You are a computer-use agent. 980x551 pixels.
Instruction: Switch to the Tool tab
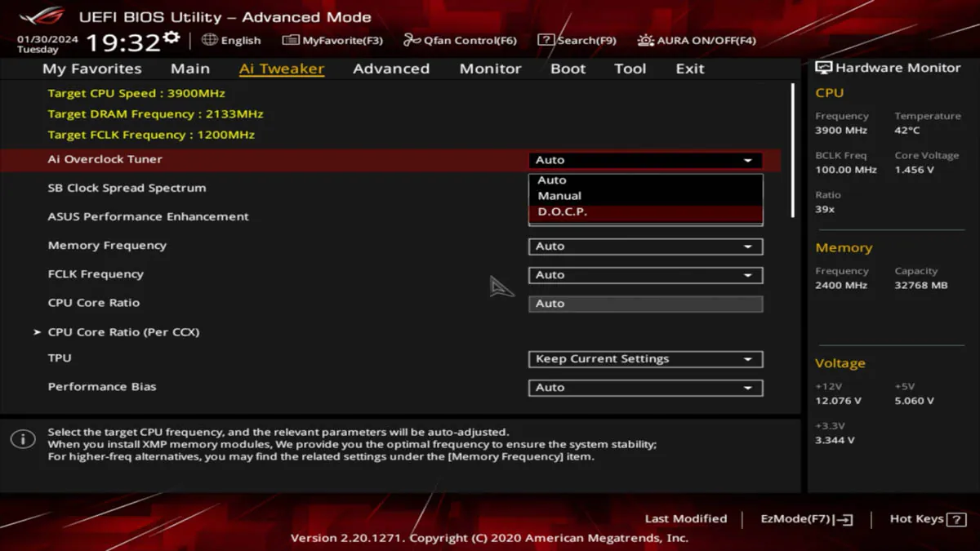pyautogui.click(x=630, y=69)
